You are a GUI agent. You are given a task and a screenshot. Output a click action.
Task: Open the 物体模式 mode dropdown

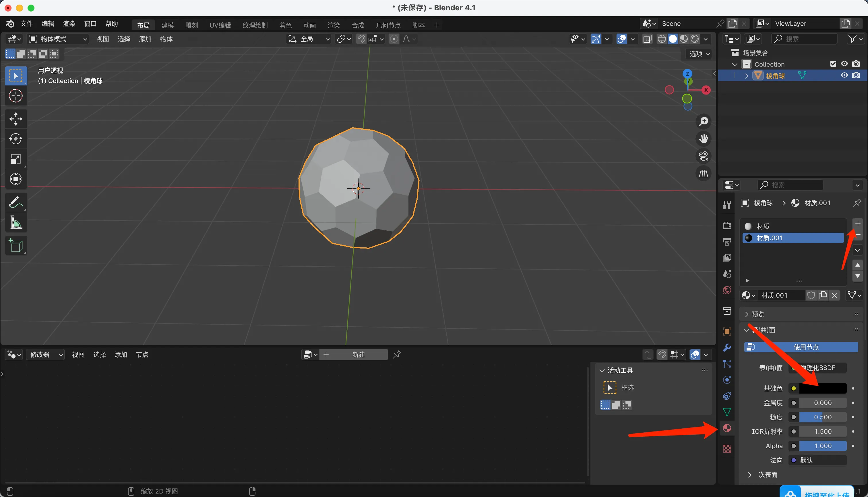pos(58,39)
